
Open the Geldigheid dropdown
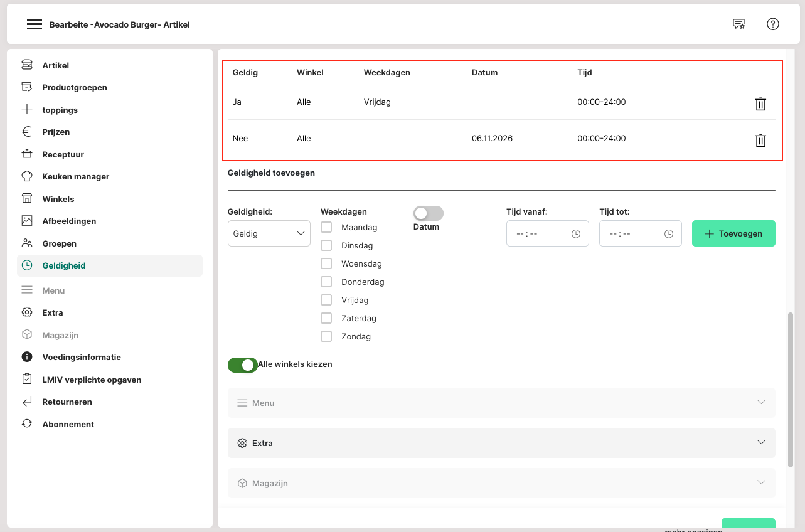269,233
